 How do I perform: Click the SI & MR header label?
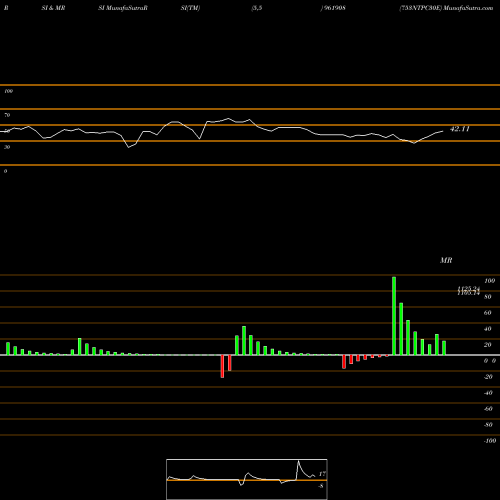53,8
